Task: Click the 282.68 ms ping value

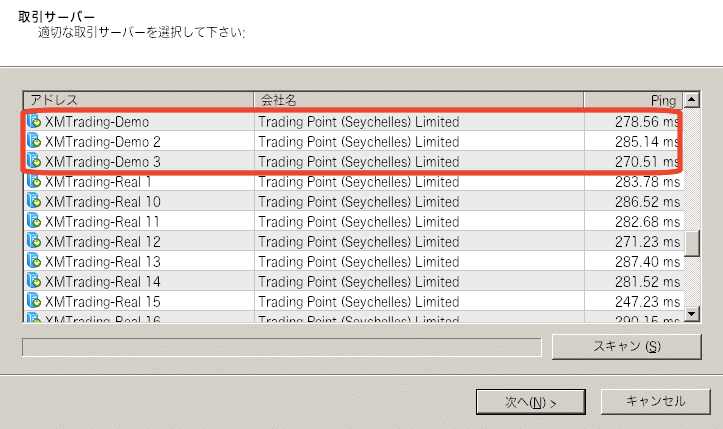Action: click(647, 222)
